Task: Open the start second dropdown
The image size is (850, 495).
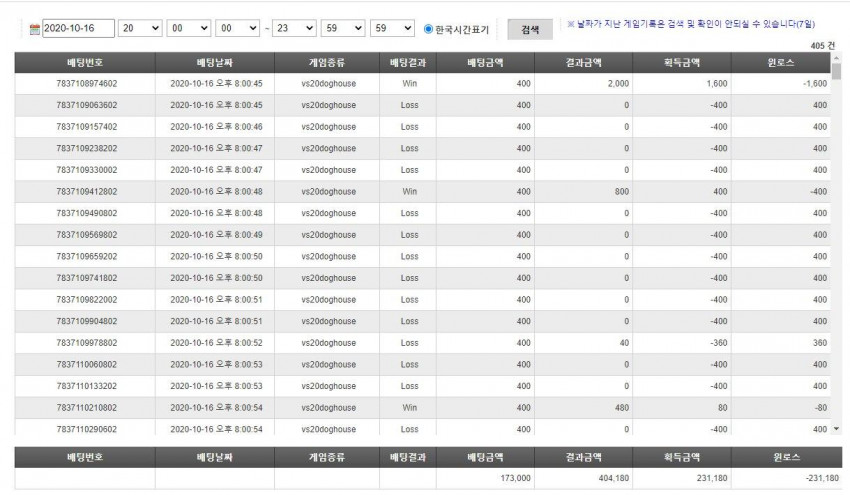Action: [x=237, y=28]
